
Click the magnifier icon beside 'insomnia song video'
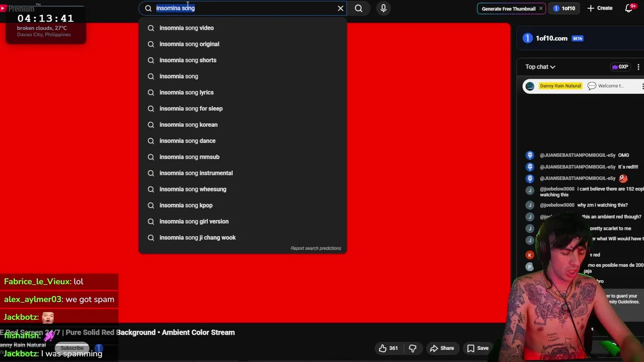point(151,28)
